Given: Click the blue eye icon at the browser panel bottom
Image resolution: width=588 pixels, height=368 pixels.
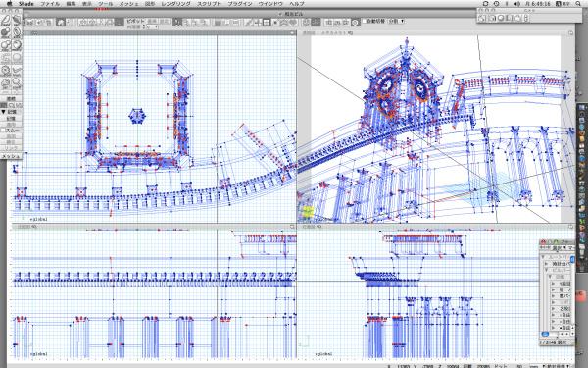Looking at the screenshot, I should pos(545,334).
